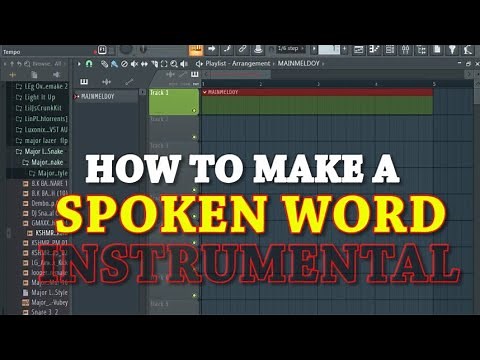Select the Track 1 header
The width and height of the screenshot is (480, 360).
tap(174, 102)
